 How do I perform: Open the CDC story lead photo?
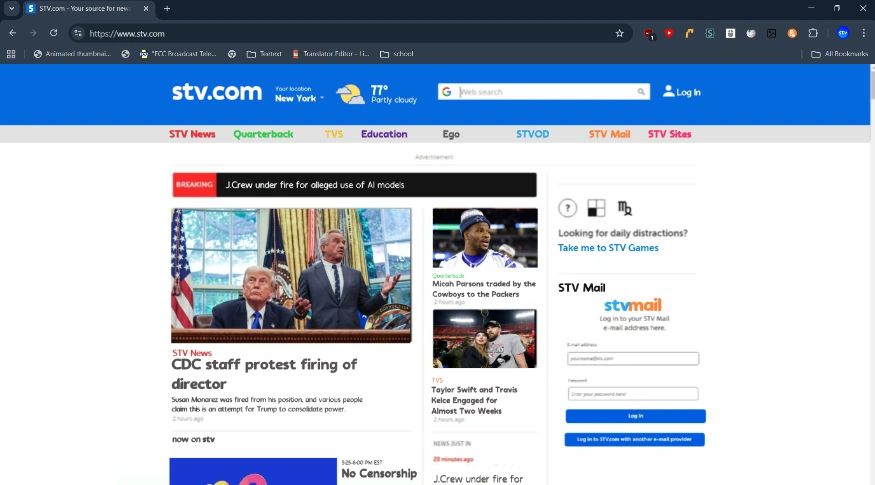291,276
